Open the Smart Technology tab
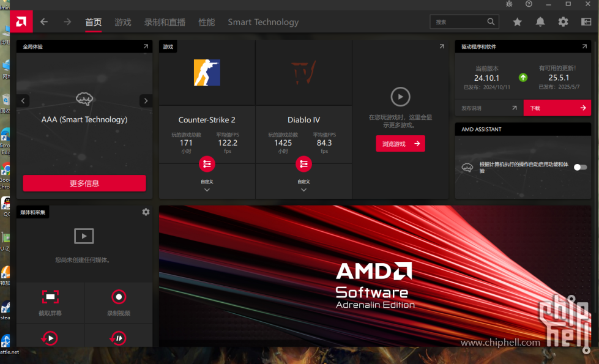599x364 pixels. click(x=263, y=22)
